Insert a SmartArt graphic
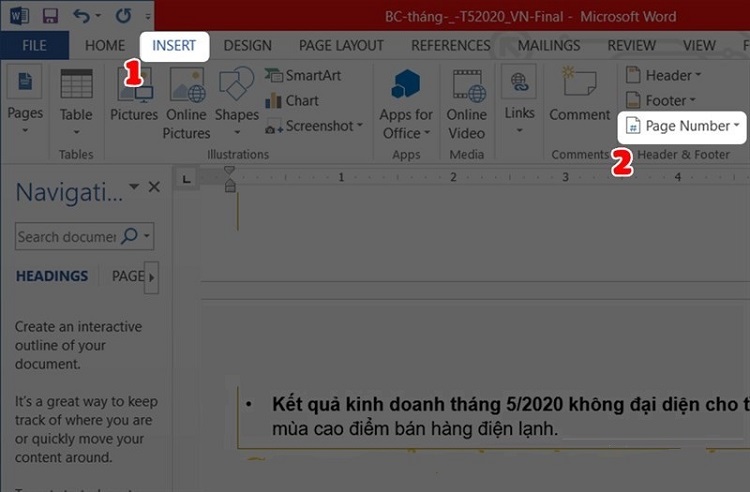This screenshot has width=750, height=492. pyautogui.click(x=303, y=76)
